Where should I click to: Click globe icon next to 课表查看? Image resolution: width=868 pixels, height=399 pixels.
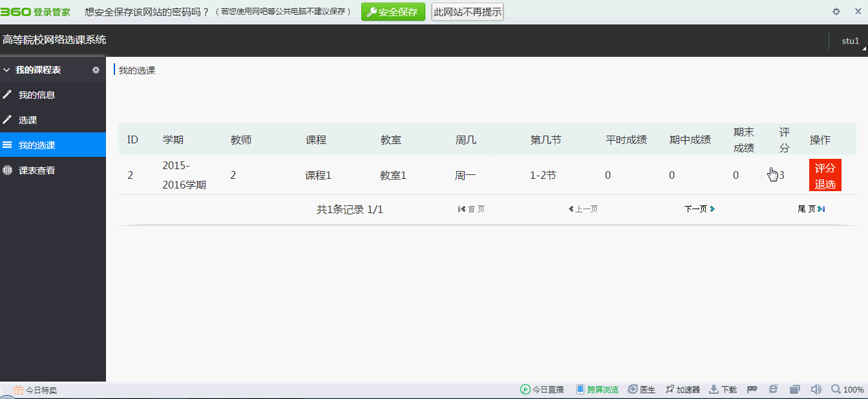pos(7,170)
